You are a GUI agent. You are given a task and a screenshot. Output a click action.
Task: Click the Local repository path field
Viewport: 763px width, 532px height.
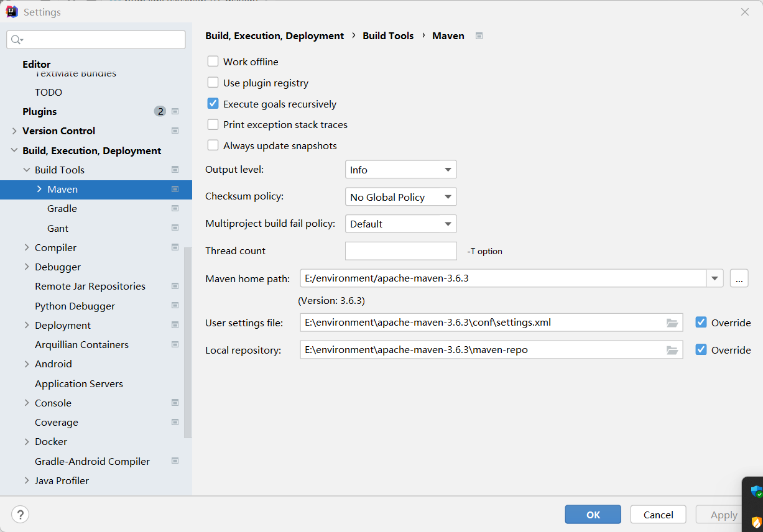[x=491, y=350]
